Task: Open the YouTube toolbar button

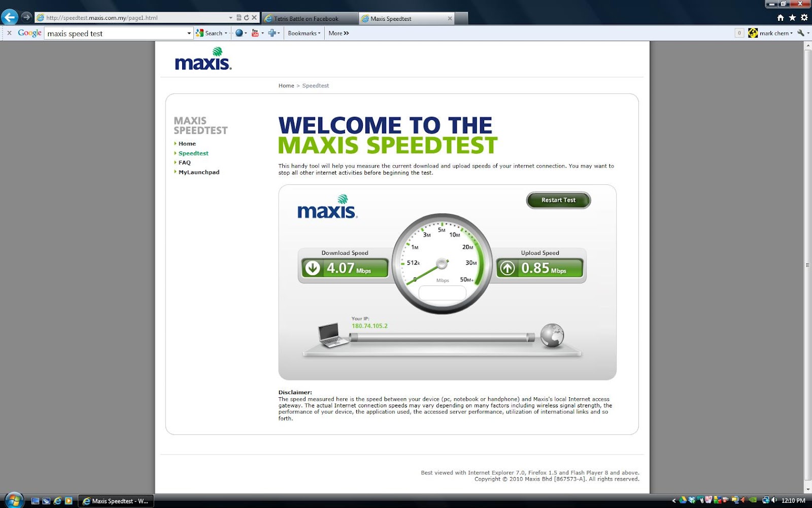Action: click(x=255, y=33)
